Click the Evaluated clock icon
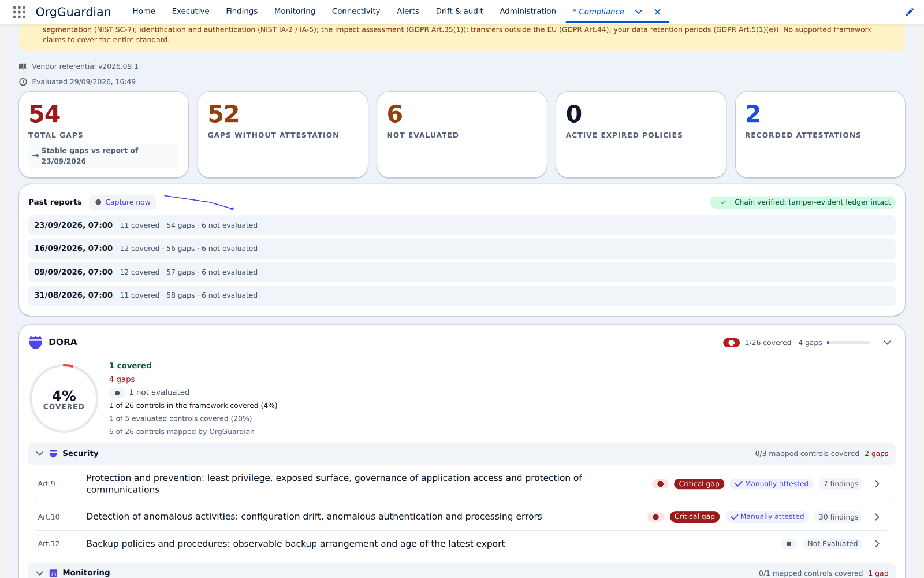Screen dimensions: 924x578 tap(23, 82)
